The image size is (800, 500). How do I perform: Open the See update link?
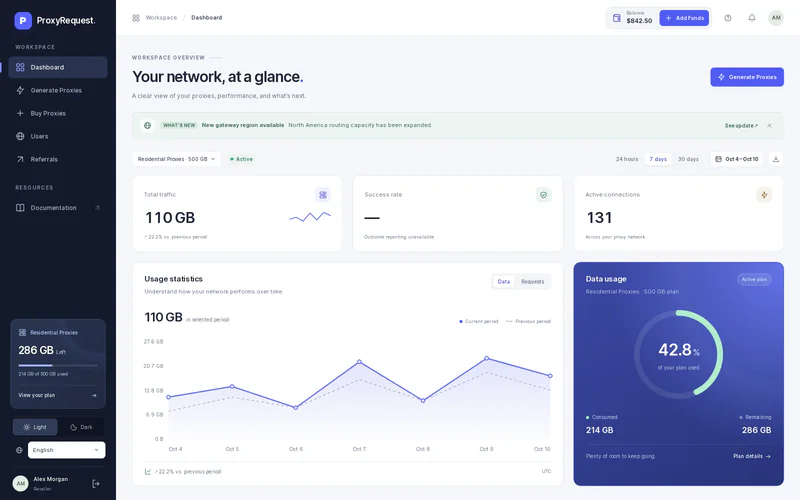741,126
